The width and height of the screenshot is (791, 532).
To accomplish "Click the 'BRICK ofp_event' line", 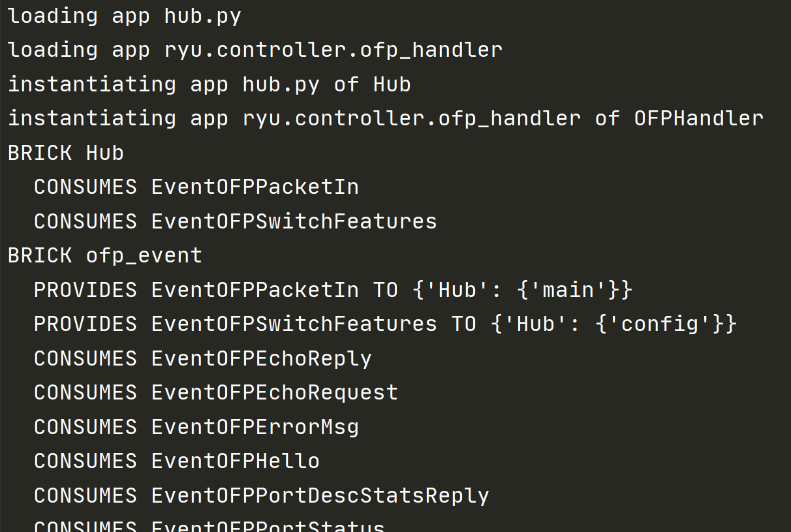I will pos(105,256).
